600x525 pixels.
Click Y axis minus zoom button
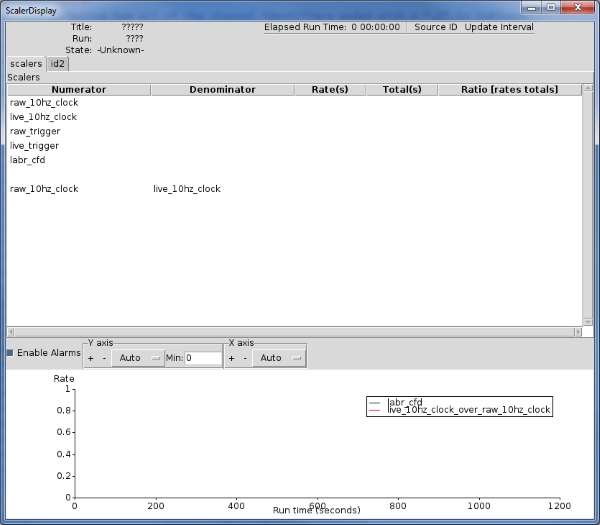pyautogui.click(x=103, y=358)
